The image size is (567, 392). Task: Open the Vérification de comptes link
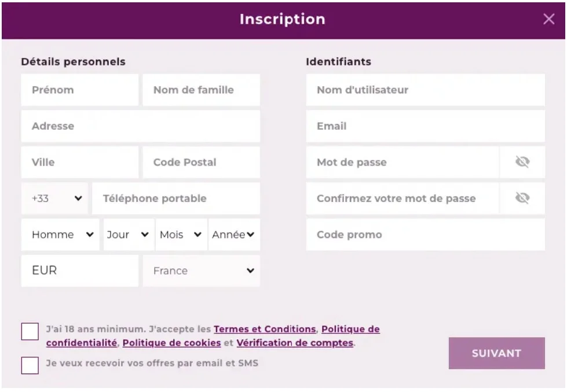click(295, 343)
